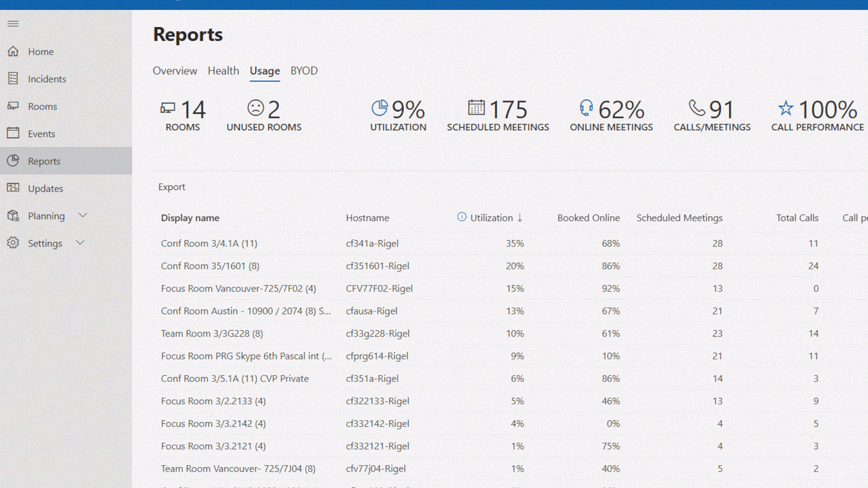The image size is (868, 488).
Task: Click the Utilization info icon
Action: (x=461, y=217)
